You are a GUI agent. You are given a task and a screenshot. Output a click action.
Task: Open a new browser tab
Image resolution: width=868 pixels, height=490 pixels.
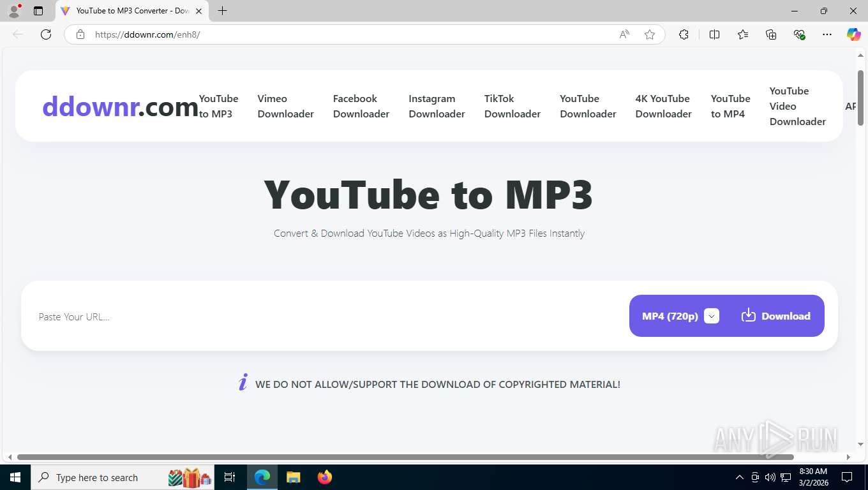pos(222,11)
